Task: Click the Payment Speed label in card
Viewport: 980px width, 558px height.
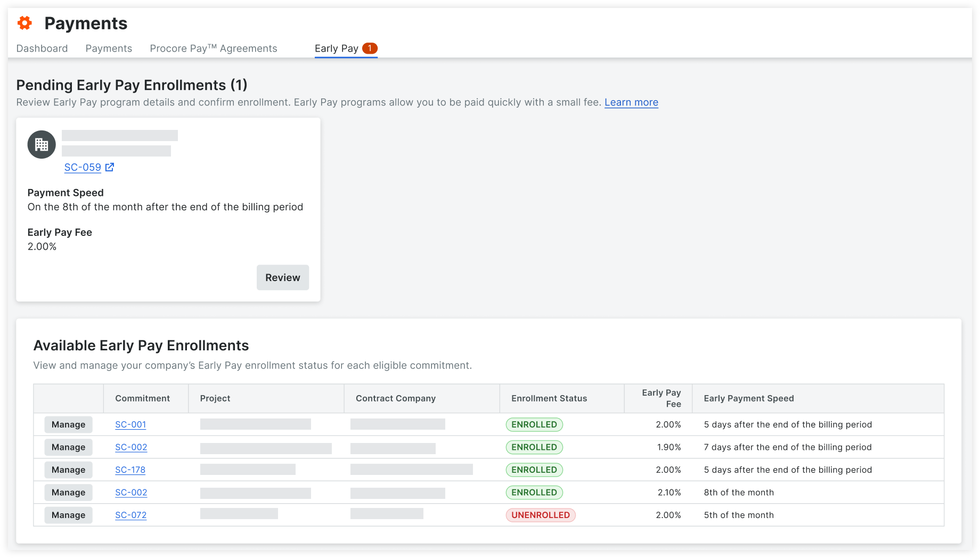Action: coord(66,193)
